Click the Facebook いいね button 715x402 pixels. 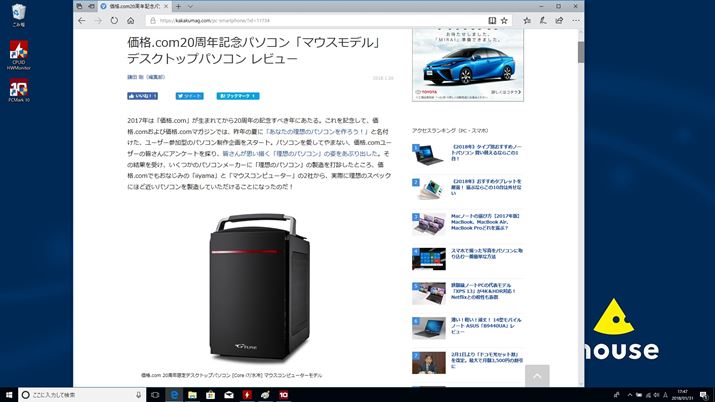(142, 96)
